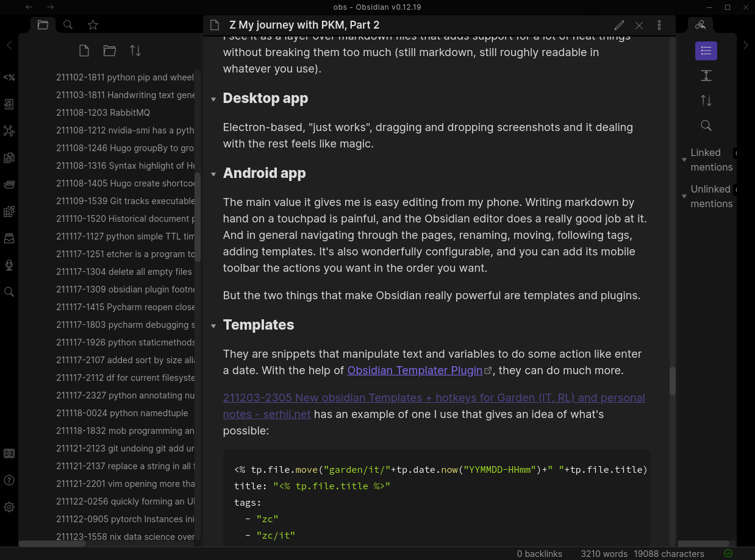Collapse the Templates heading
This screenshot has height=560, width=755.
pyautogui.click(x=213, y=326)
